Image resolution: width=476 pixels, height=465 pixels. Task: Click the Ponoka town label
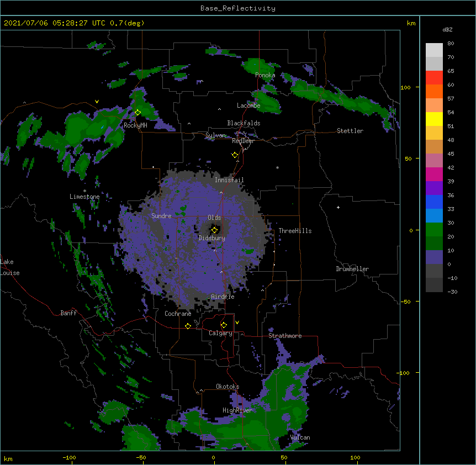265,75
